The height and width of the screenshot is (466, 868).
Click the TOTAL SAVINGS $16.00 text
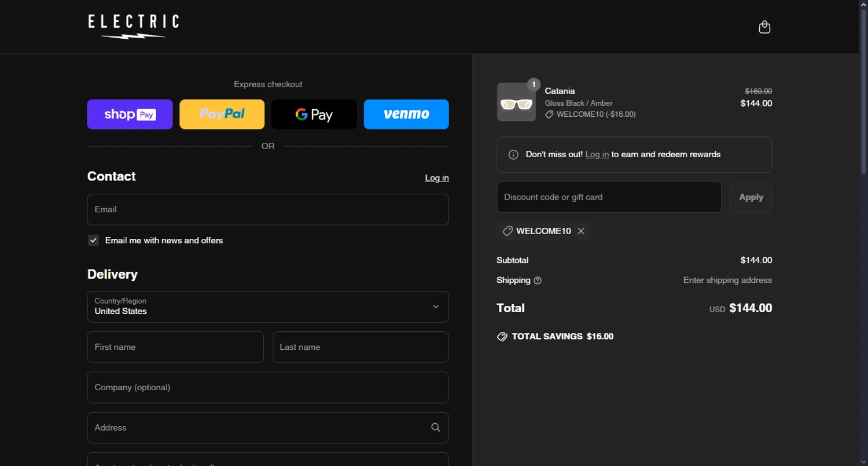562,336
